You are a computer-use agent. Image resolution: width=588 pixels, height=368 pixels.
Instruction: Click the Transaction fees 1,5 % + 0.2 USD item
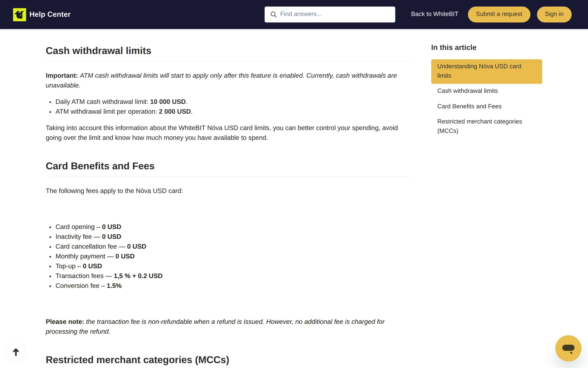click(x=109, y=276)
